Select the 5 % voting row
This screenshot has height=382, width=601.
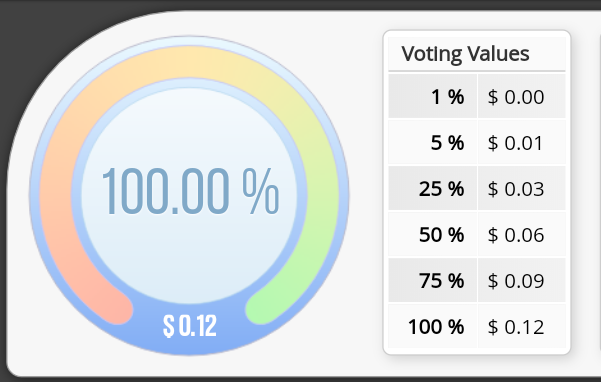point(477,143)
